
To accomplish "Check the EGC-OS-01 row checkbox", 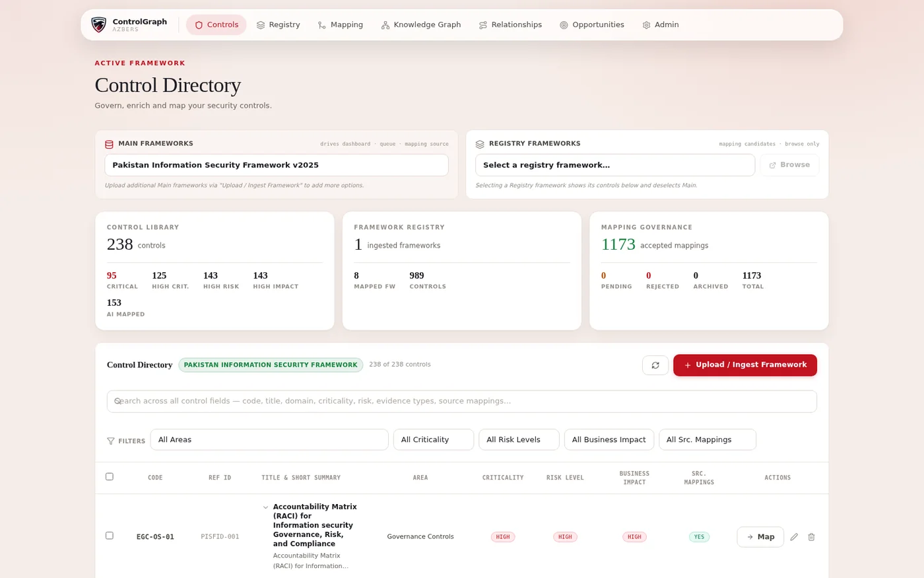I will (x=110, y=536).
